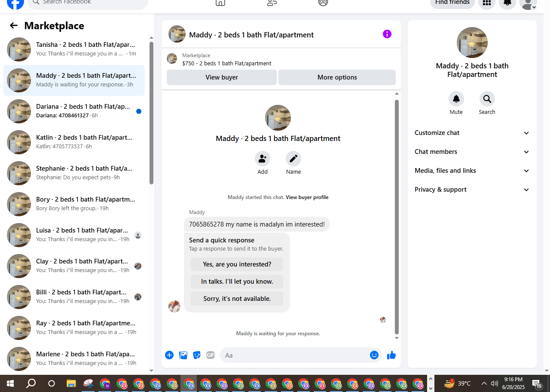
Task: Click Find friends button
Action: click(452, 3)
